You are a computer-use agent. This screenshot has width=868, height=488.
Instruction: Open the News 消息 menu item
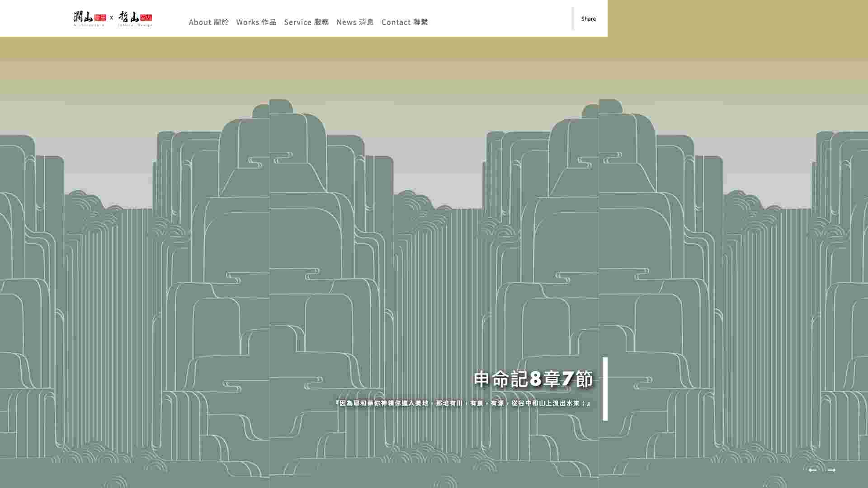[x=355, y=22]
